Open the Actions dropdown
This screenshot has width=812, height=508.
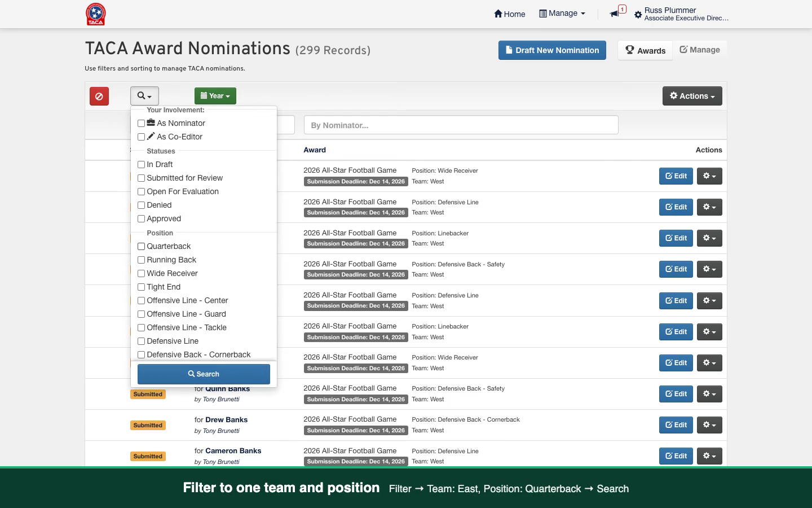692,96
